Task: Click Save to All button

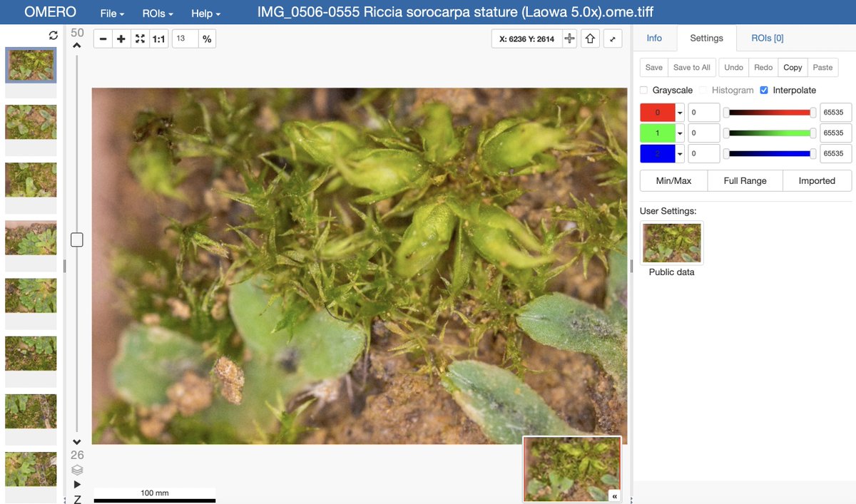Action: (x=692, y=67)
